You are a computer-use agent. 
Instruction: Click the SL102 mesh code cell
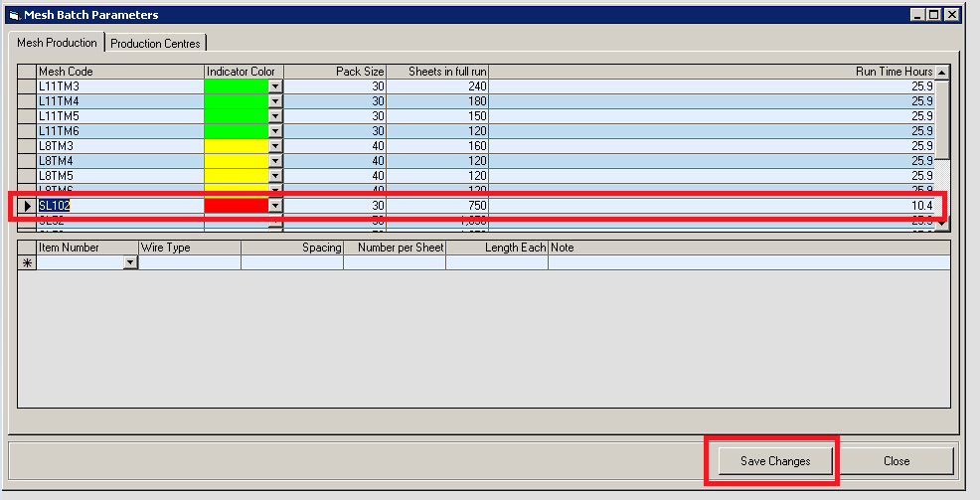click(x=120, y=206)
